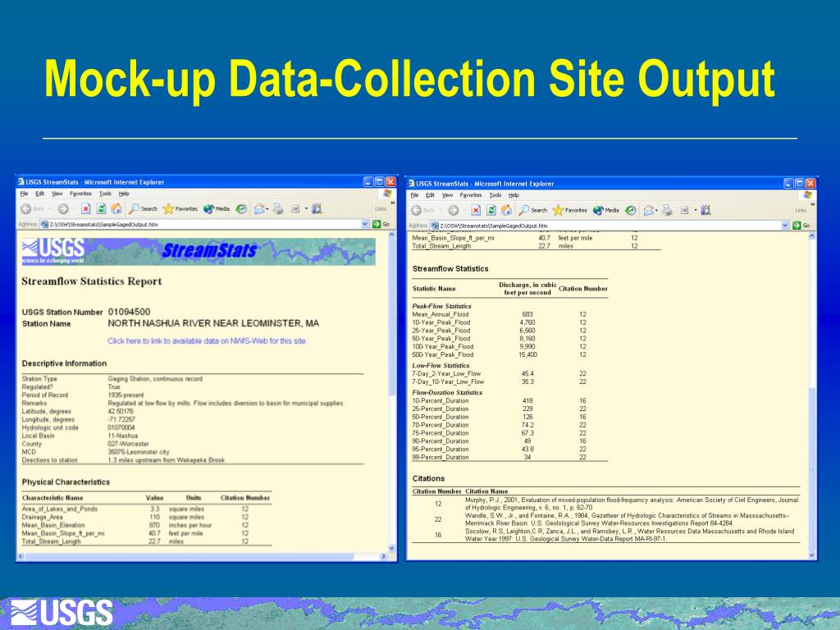The height and width of the screenshot is (630, 840).
Task: Open Favorites menu in left browser window
Action: pyautogui.click(x=80, y=194)
